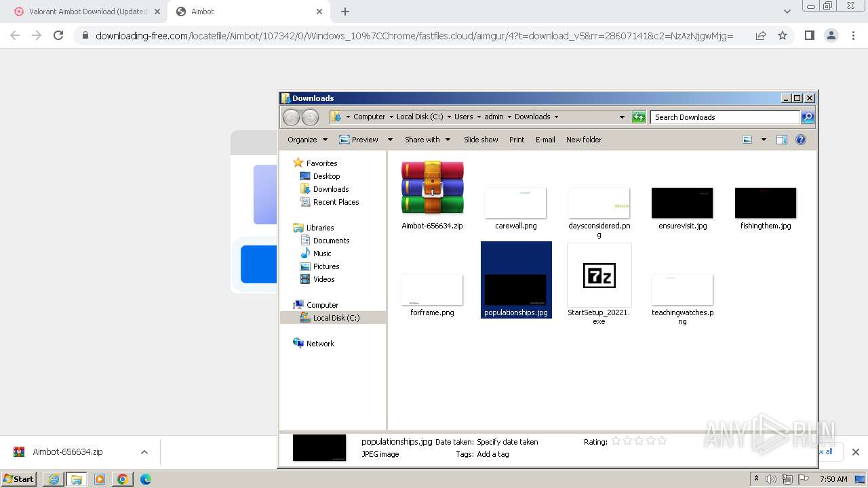868x488 pixels.
Task: Open Documents library
Action: (x=331, y=241)
